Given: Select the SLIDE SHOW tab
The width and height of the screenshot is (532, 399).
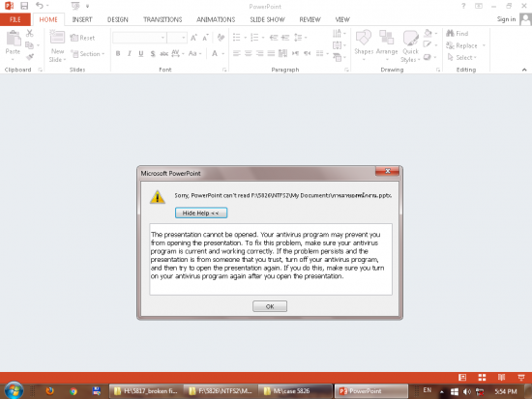Looking at the screenshot, I should [x=267, y=19].
